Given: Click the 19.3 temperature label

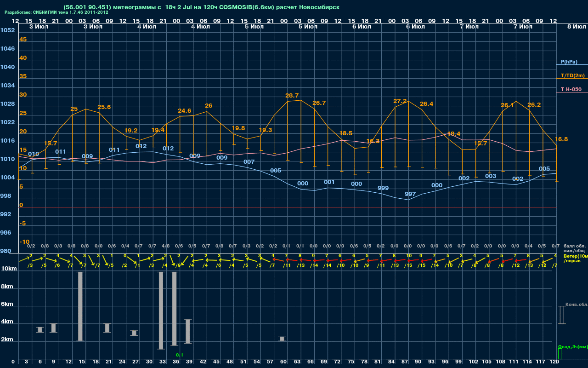Looking at the screenshot, I should [266, 130].
